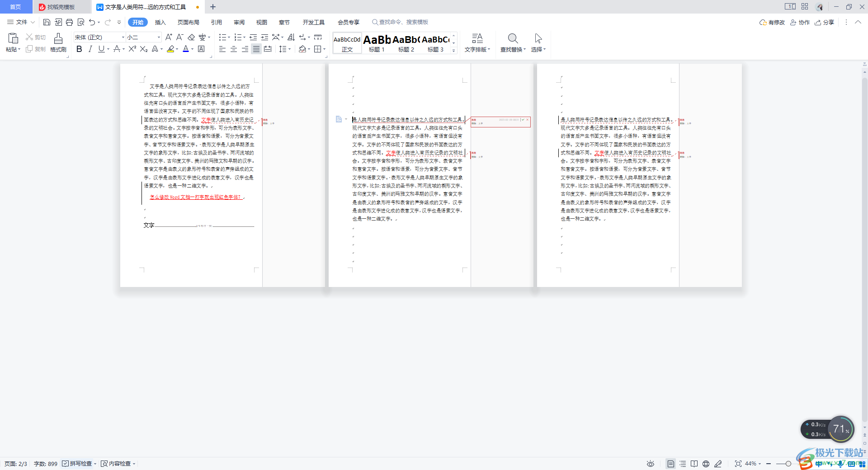Click the Collaborate (协作) button

800,22
